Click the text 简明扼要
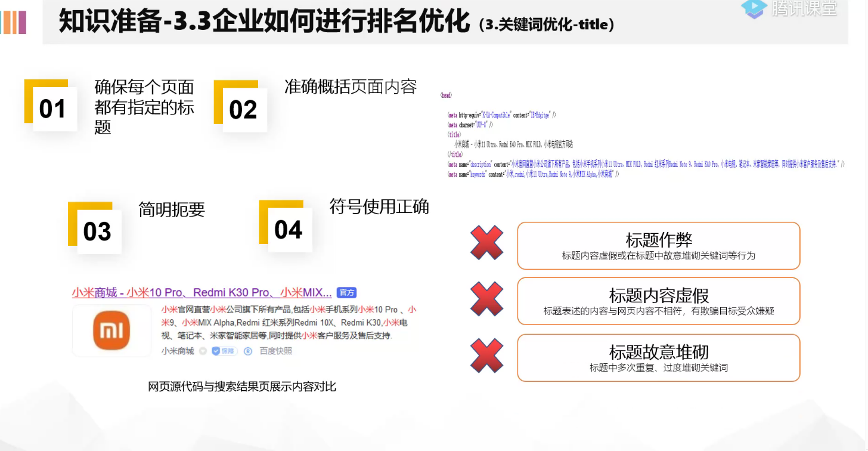The image size is (868, 451). pyautogui.click(x=172, y=209)
